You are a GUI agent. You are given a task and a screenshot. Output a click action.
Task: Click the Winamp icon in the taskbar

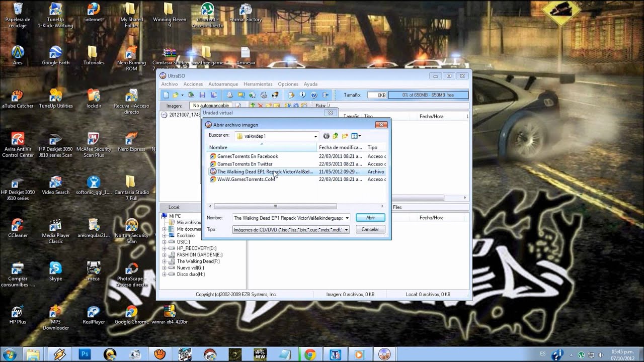pos(60,354)
